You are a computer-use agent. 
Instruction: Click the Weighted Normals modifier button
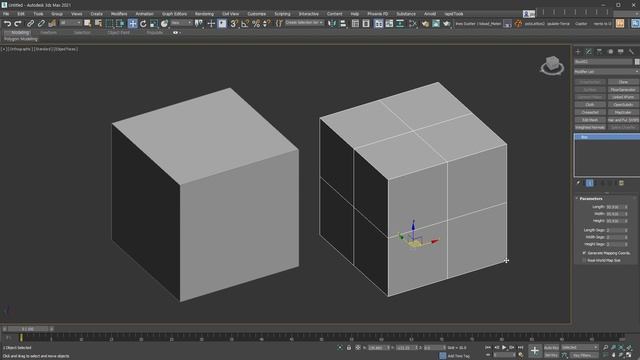point(590,127)
